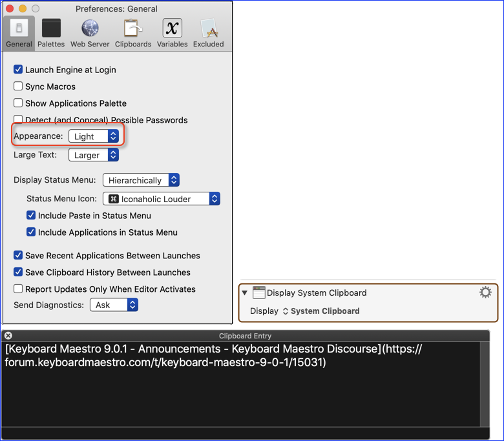Uncheck Launch Engine at Login
This screenshot has width=504, height=441.
tap(18, 69)
